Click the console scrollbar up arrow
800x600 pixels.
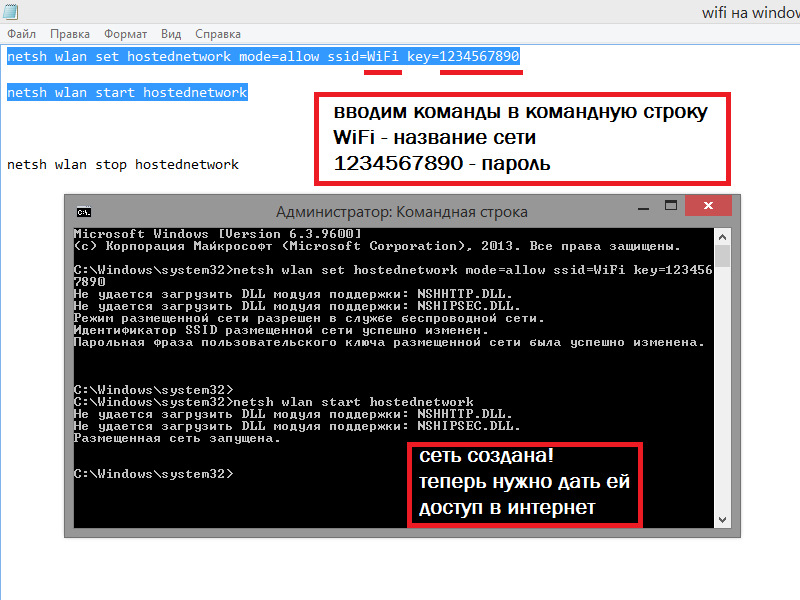722,237
